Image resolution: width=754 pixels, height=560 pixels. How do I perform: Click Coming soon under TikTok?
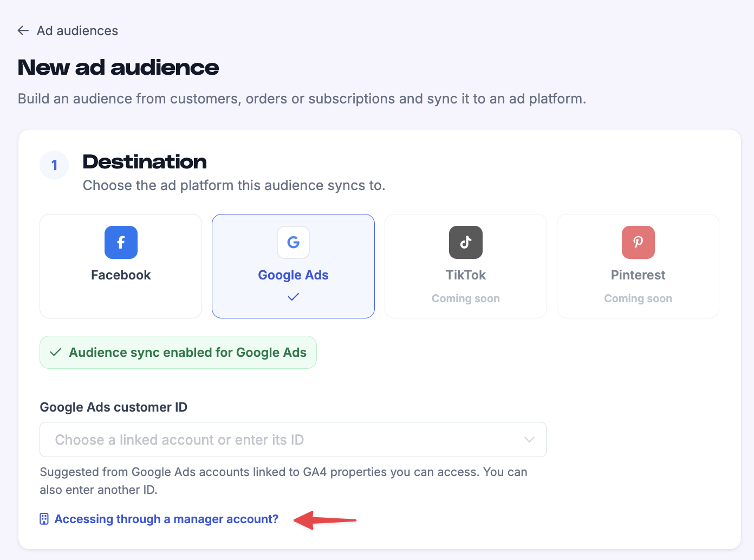466,298
